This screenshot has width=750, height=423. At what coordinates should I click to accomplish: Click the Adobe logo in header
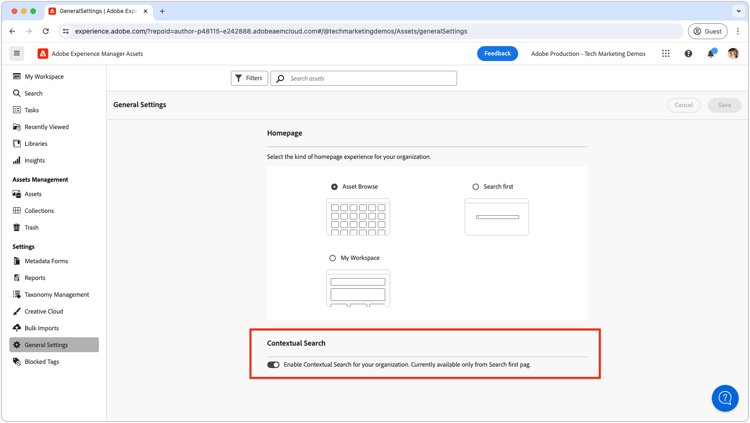(x=43, y=54)
